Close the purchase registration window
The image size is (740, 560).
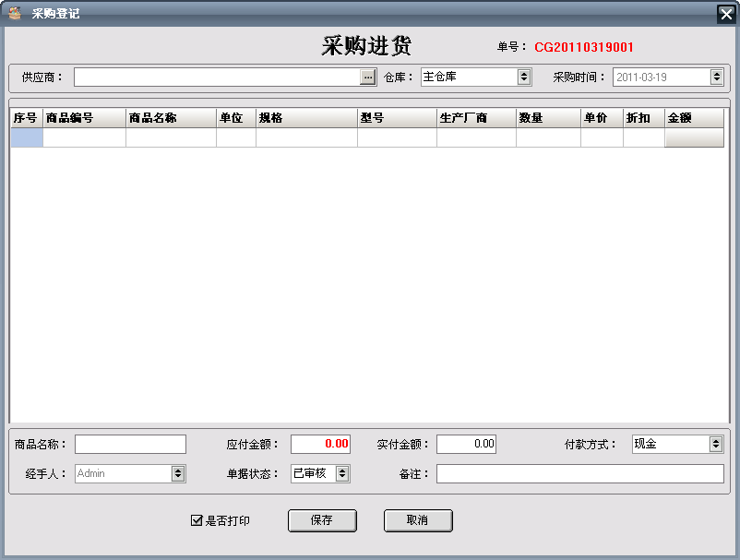tap(725, 14)
